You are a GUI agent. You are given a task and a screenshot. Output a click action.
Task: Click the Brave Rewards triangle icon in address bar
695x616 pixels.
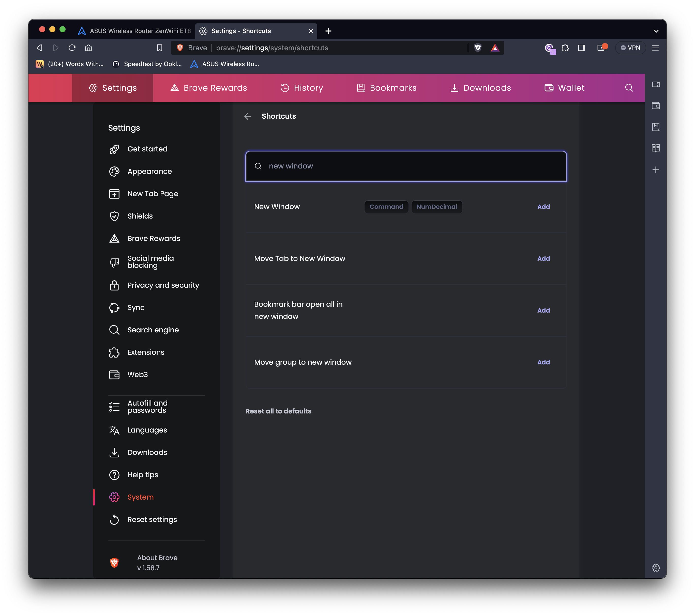[495, 48]
